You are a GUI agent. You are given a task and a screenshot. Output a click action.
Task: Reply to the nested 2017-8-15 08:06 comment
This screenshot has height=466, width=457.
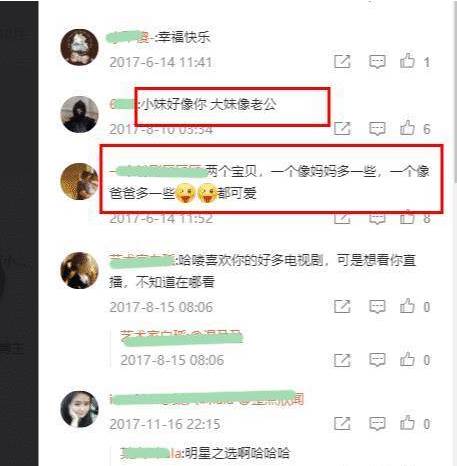(x=377, y=360)
